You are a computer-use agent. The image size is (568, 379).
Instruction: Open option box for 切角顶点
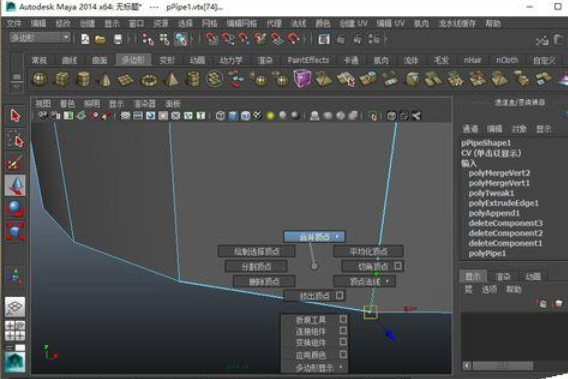point(398,266)
